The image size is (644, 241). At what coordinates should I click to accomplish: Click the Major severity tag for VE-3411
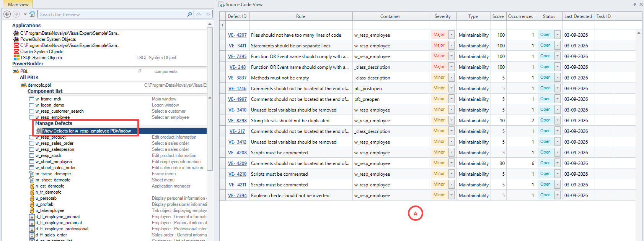point(439,45)
